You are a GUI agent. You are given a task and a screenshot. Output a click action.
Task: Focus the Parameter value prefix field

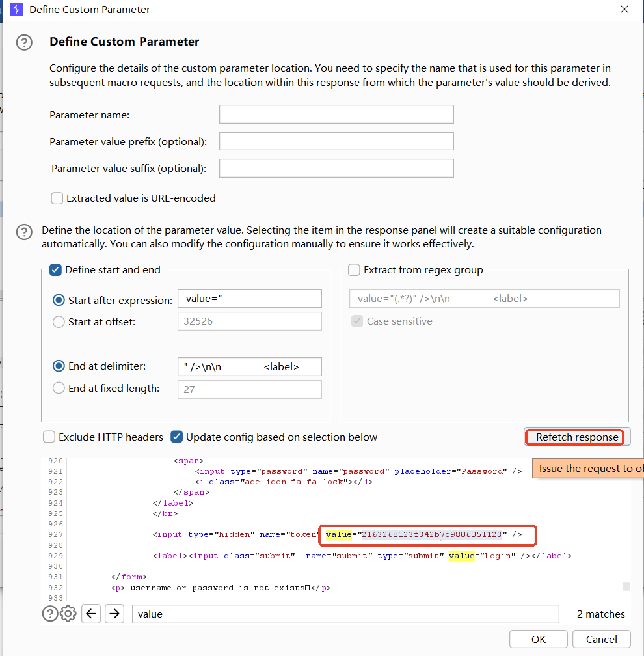point(336,141)
